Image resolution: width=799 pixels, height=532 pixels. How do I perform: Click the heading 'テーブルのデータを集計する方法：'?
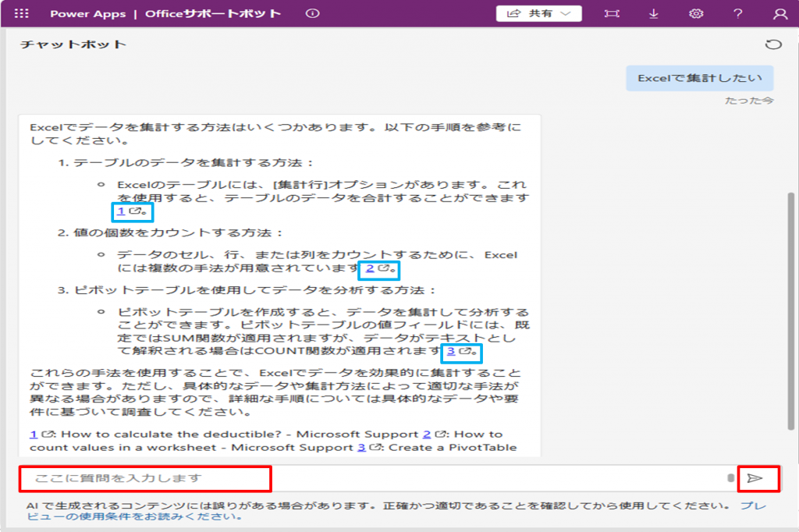(x=194, y=162)
